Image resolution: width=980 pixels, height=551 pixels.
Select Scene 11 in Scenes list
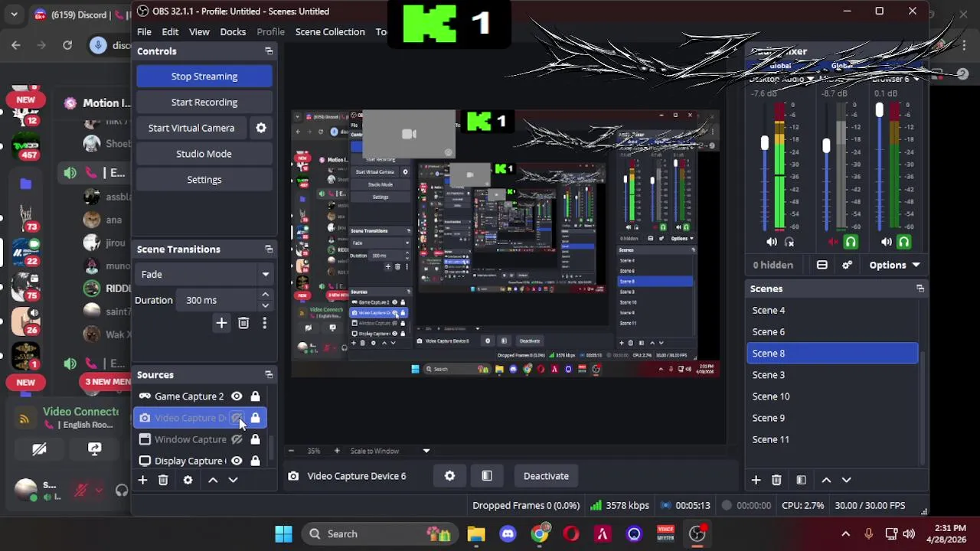coord(832,439)
